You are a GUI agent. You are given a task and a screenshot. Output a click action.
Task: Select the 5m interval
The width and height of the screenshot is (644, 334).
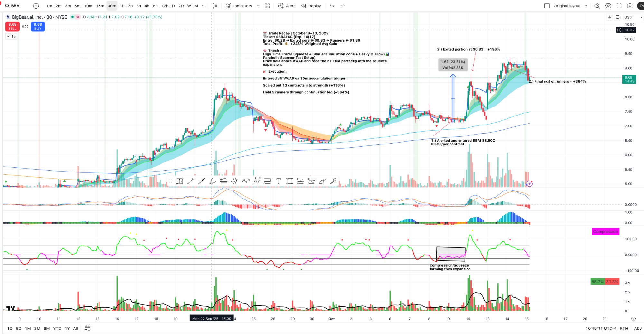pyautogui.click(x=77, y=6)
